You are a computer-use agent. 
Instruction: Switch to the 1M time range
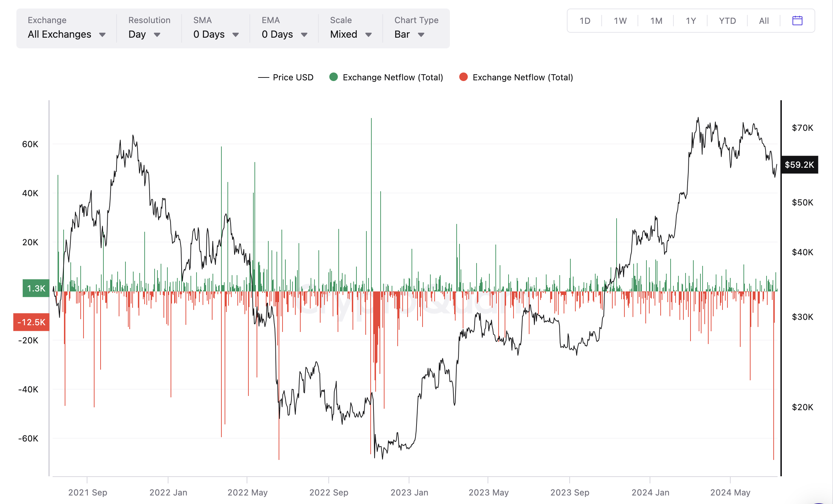coord(656,21)
